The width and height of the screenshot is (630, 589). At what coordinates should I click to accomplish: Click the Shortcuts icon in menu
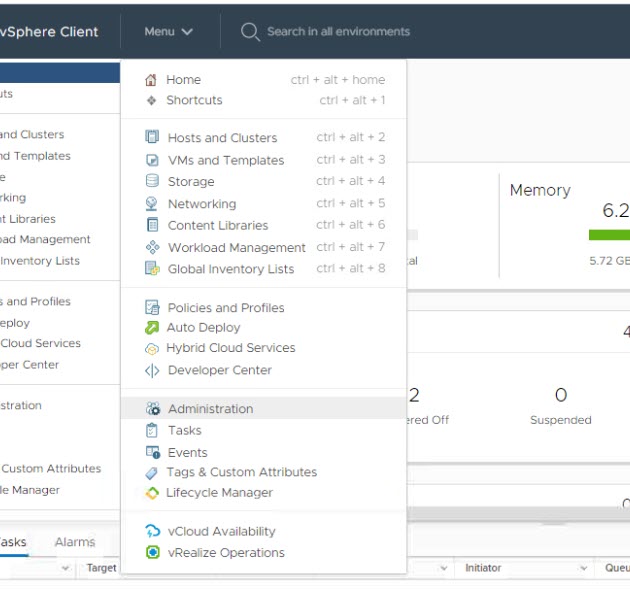pyautogui.click(x=152, y=100)
